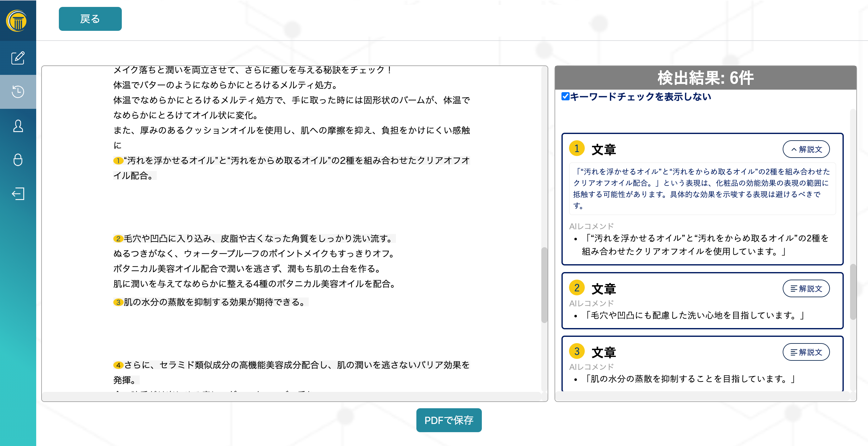Select result card 2 文章 heading

[x=604, y=289]
